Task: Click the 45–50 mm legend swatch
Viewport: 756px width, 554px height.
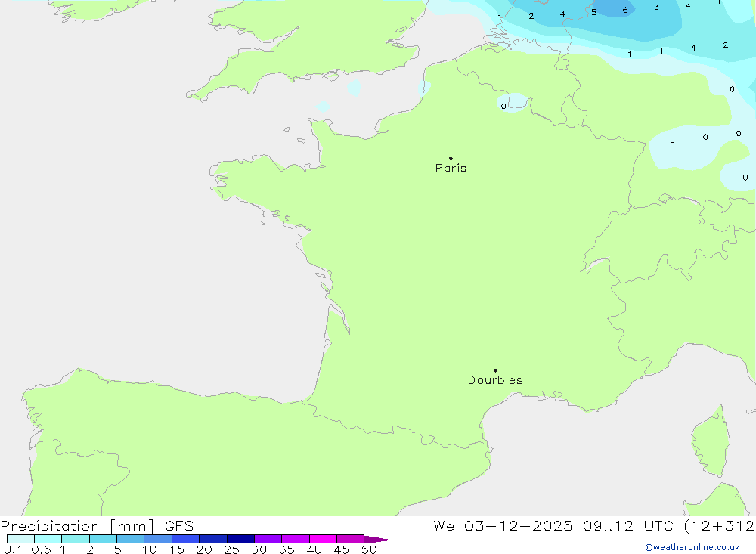Action: click(x=351, y=539)
